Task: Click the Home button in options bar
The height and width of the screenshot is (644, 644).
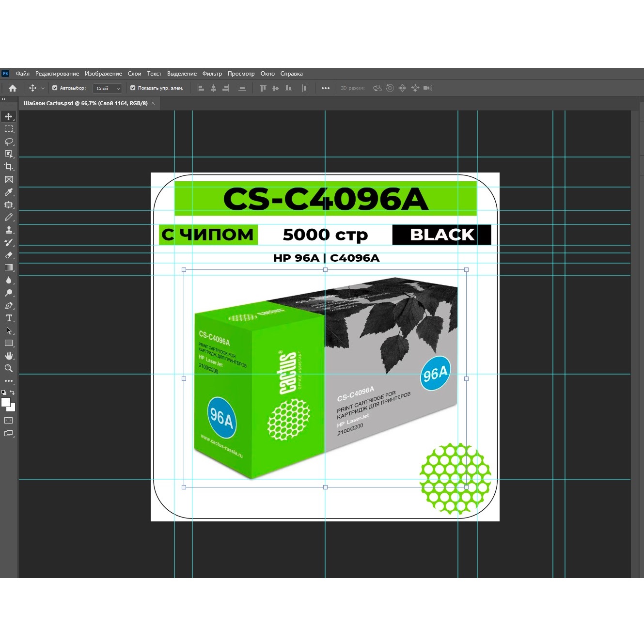Action: point(13,88)
